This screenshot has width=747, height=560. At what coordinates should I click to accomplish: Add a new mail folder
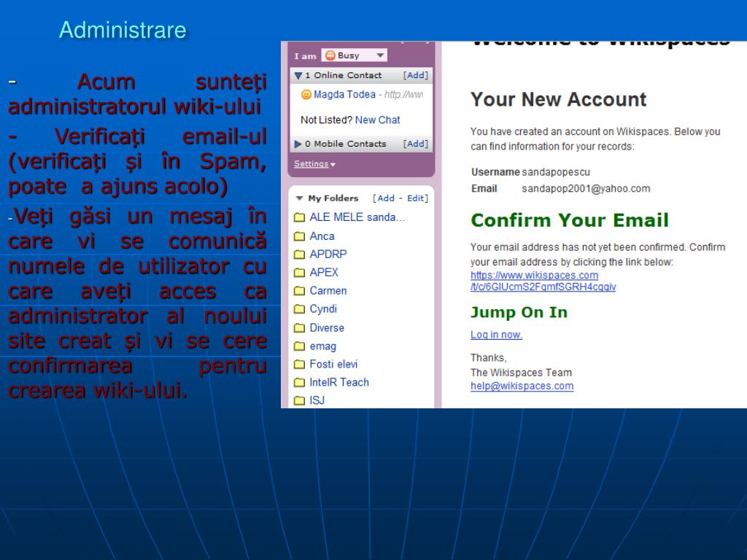[385, 198]
